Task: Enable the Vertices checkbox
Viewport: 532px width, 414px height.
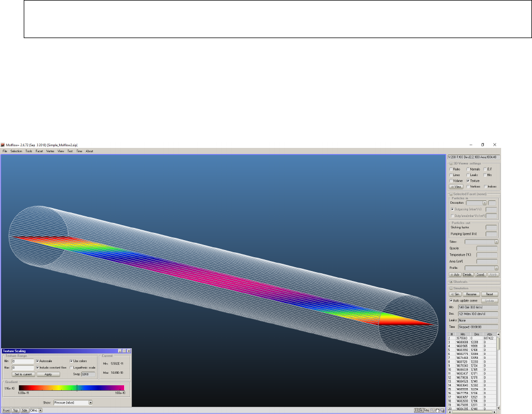Action: (468, 187)
